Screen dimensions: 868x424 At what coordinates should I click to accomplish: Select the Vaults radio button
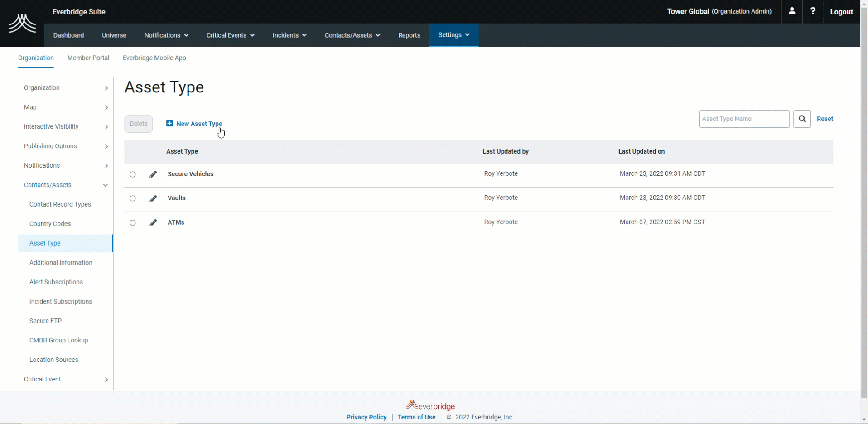click(133, 198)
